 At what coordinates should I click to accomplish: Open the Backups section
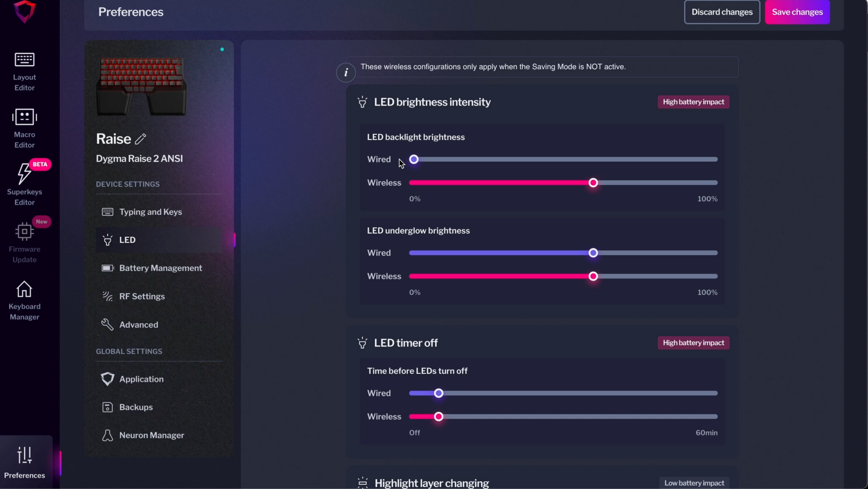(136, 407)
